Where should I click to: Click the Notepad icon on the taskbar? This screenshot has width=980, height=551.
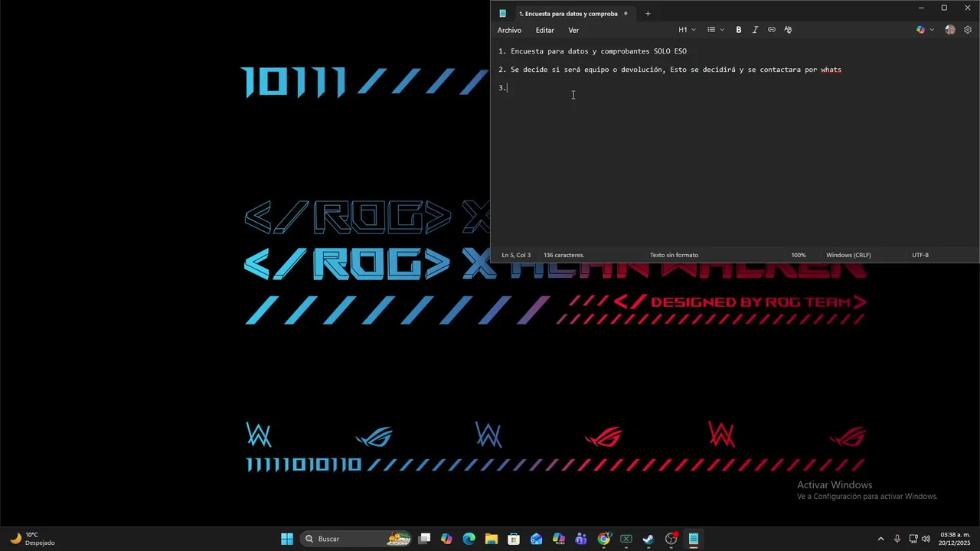coord(694,539)
